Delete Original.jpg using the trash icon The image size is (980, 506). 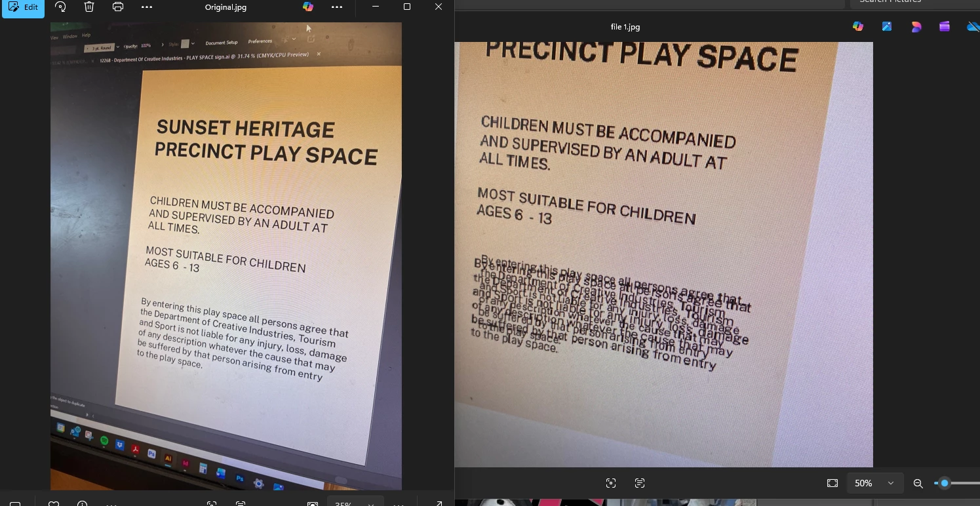click(89, 7)
